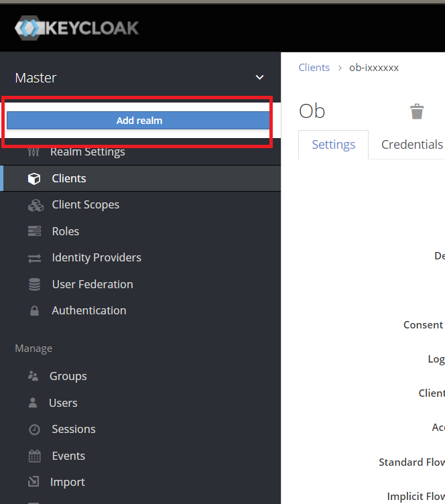This screenshot has height=504, width=445.
Task: Open Import under Manage
Action: [68, 482]
